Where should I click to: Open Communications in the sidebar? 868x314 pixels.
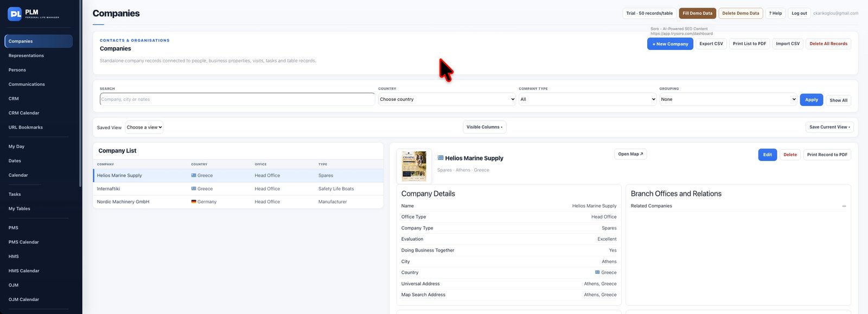pos(27,84)
